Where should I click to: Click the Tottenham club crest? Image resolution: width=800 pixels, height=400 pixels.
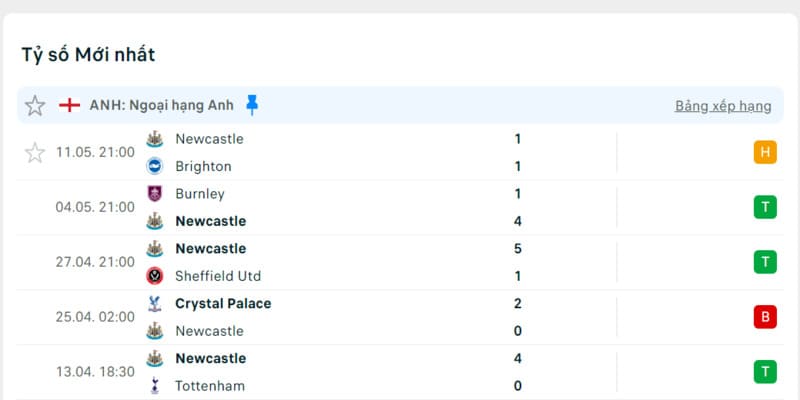(x=155, y=386)
